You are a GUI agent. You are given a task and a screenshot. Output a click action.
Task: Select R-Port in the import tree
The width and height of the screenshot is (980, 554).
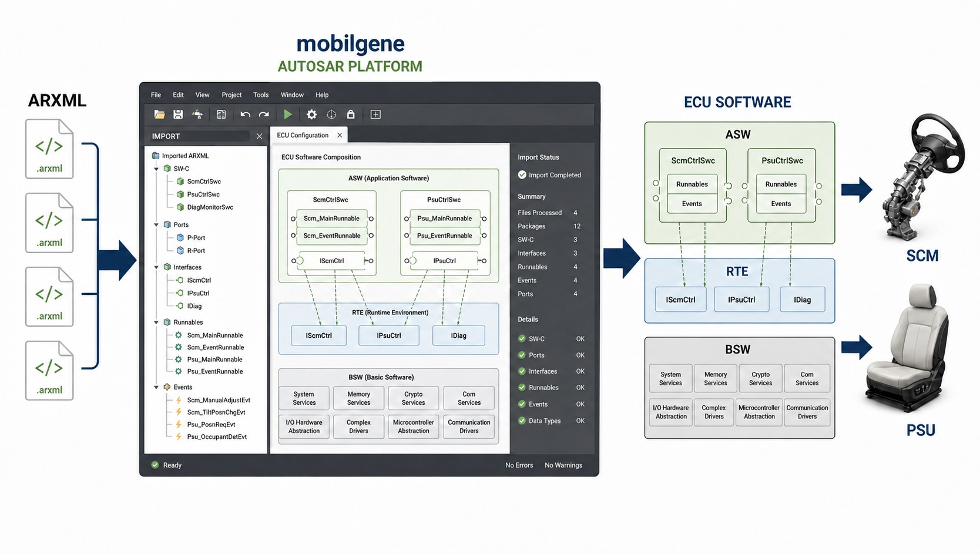pos(196,251)
